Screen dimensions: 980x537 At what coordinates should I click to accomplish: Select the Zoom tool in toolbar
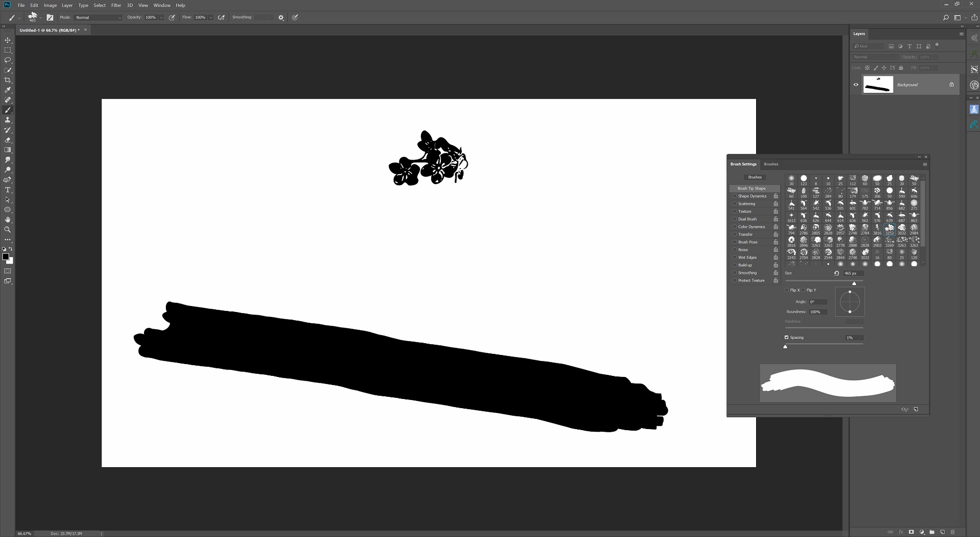8,229
